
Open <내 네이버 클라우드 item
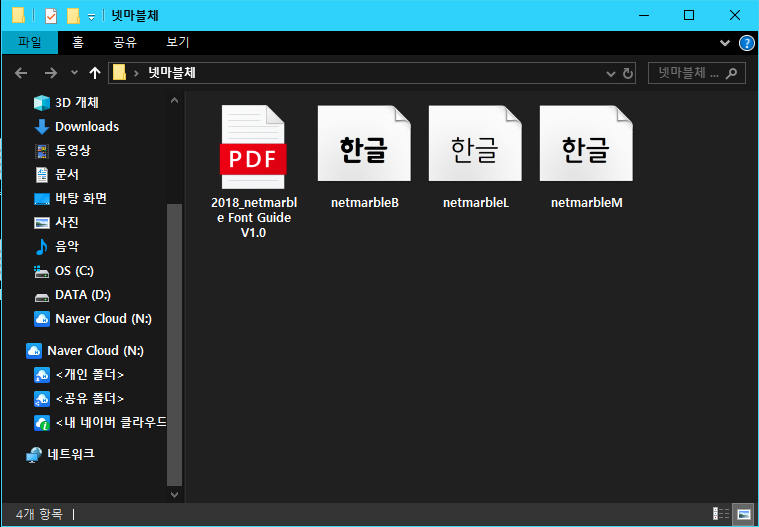(x=111, y=422)
